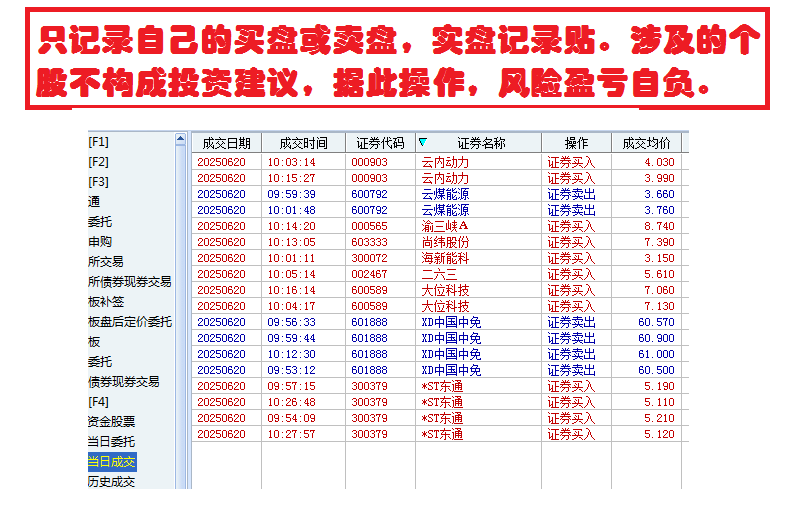This screenshot has height=522, width=797.
Task: Click price value 61.000
Action: coord(656,354)
